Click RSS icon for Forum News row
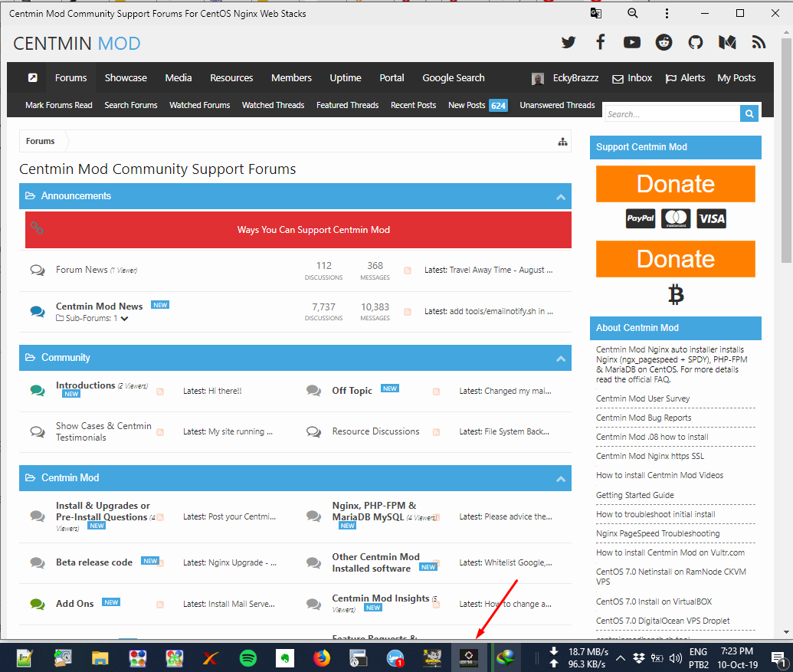Viewport: 793px width, 672px height. pyautogui.click(x=408, y=270)
